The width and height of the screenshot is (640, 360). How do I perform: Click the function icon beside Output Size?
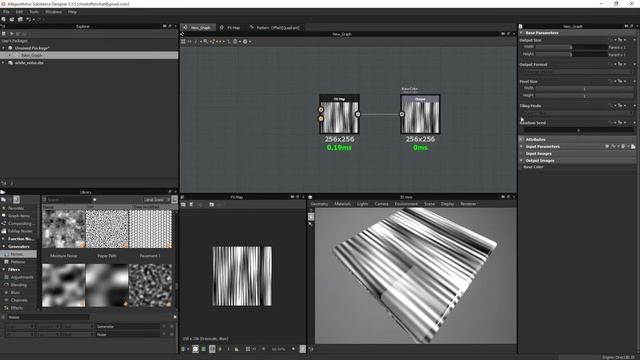point(611,40)
